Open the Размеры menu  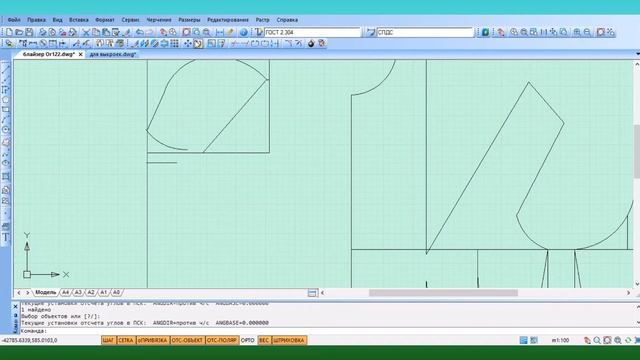click(189, 20)
